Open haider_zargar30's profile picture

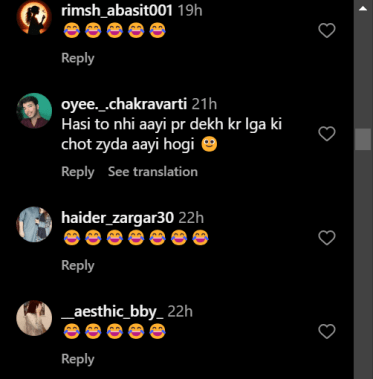pyautogui.click(x=34, y=224)
